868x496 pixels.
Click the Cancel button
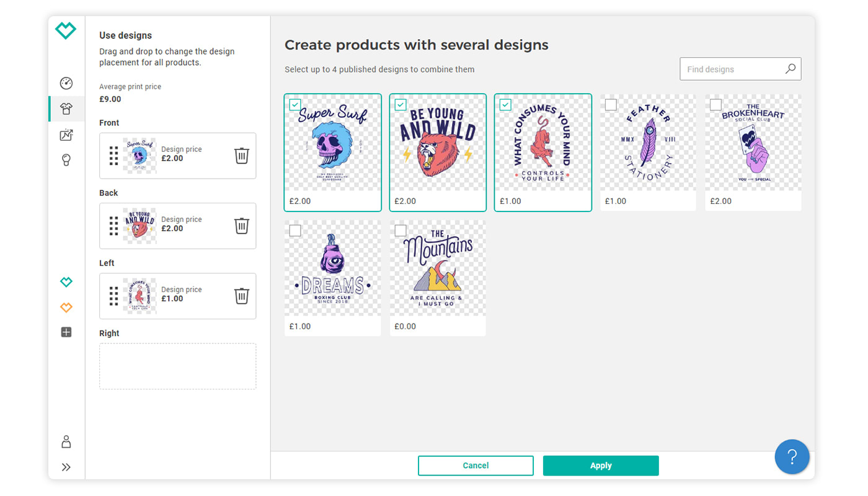(476, 466)
